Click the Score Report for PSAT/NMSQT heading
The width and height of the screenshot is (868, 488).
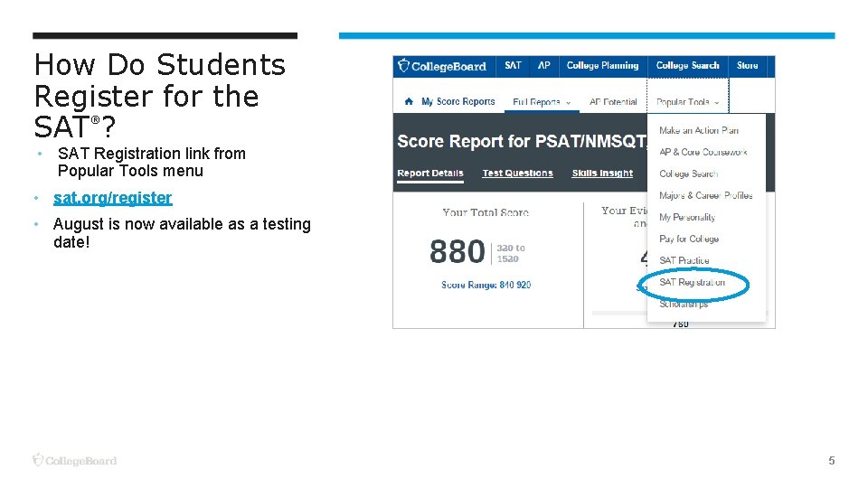pyautogui.click(x=522, y=141)
